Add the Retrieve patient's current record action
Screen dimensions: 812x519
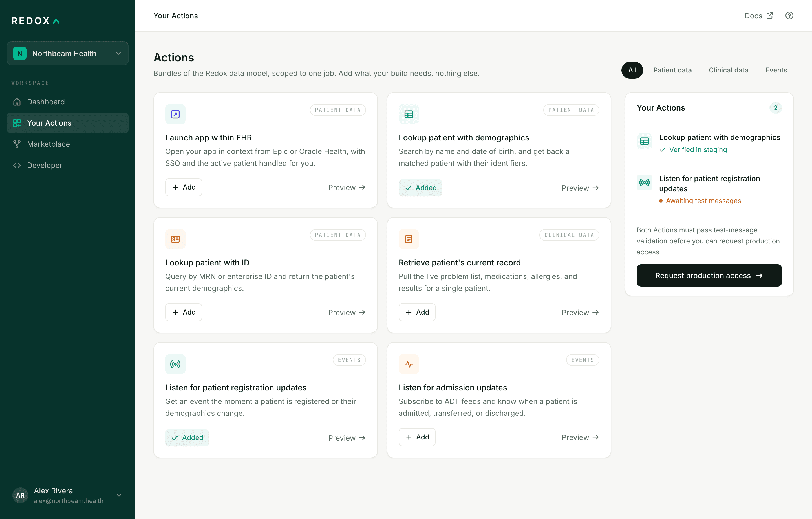(x=417, y=312)
